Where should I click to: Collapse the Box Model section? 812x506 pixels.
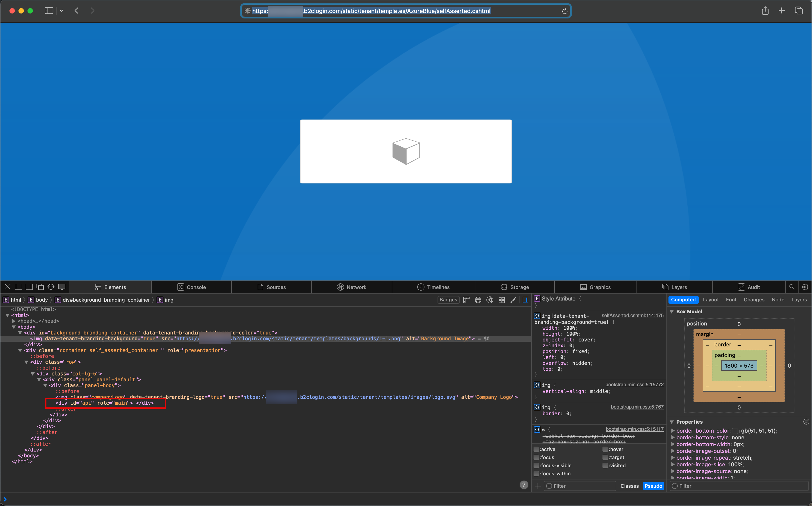(672, 312)
